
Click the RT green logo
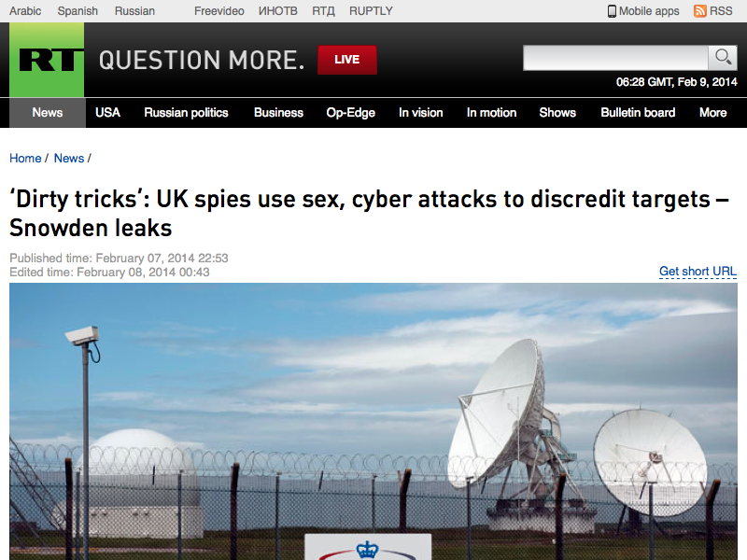pos(47,60)
